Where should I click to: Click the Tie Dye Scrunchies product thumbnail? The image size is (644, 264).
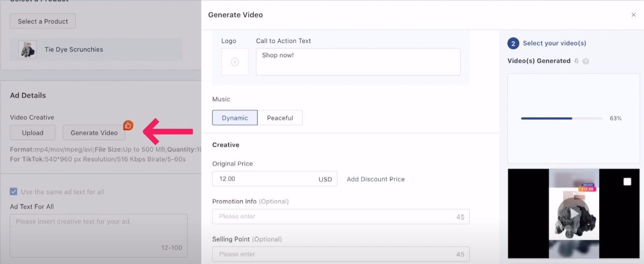coord(27,50)
